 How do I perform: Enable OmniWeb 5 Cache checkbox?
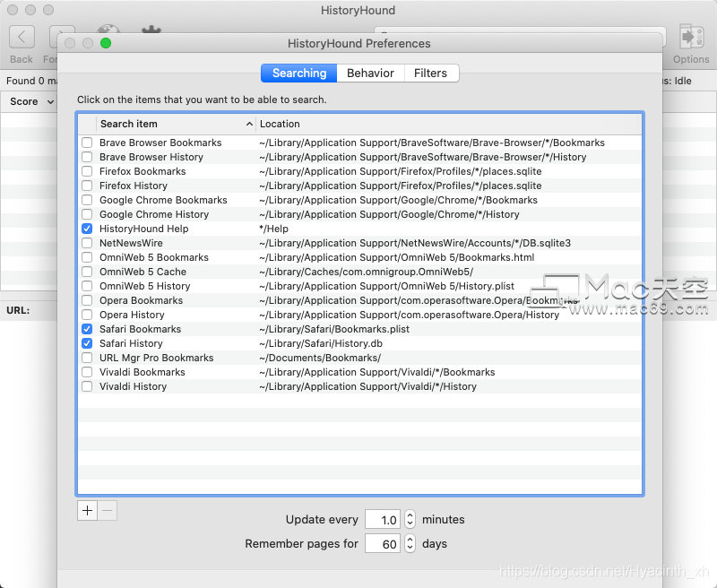coord(87,272)
